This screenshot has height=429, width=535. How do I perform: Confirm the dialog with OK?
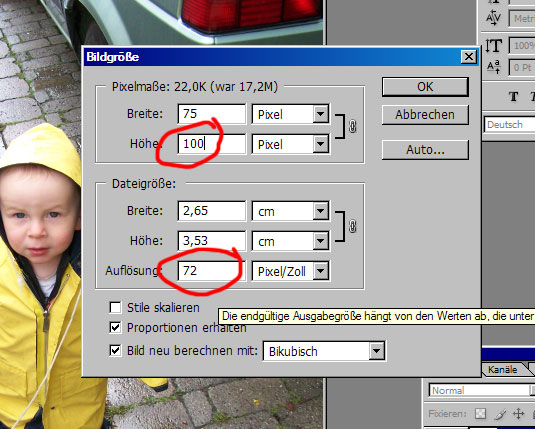pos(425,87)
